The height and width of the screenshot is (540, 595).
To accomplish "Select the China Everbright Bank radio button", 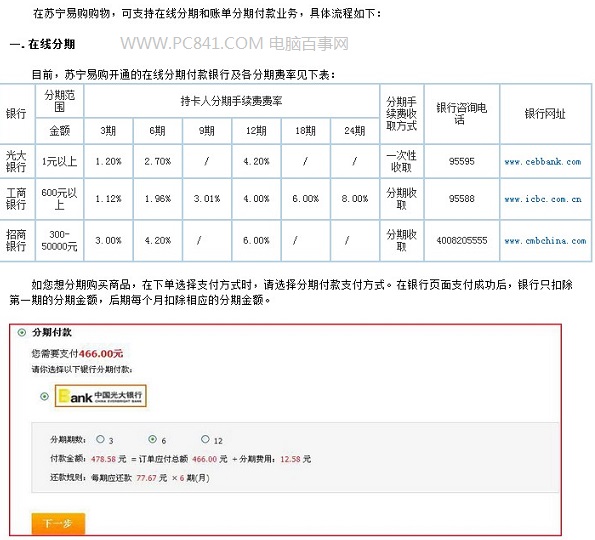I will pos(44,397).
